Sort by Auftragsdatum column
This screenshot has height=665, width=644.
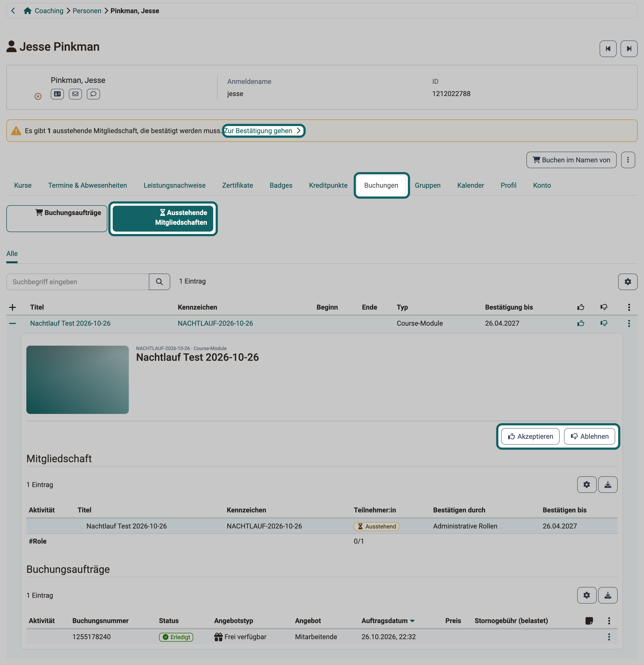point(388,621)
